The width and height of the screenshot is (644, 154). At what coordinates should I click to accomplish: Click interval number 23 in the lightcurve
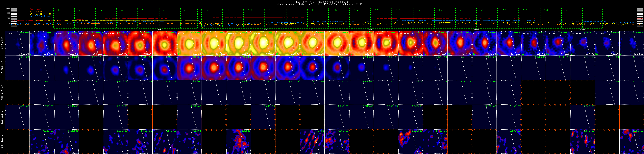click(525, 10)
